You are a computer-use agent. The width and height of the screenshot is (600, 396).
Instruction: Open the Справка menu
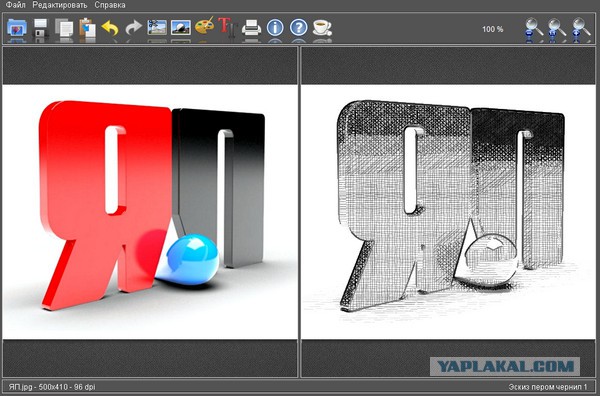point(110,5)
